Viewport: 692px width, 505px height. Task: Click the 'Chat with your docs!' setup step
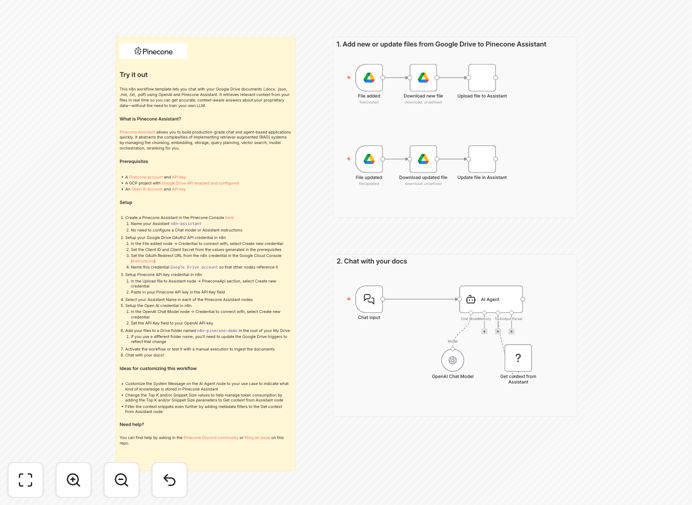(x=145, y=355)
